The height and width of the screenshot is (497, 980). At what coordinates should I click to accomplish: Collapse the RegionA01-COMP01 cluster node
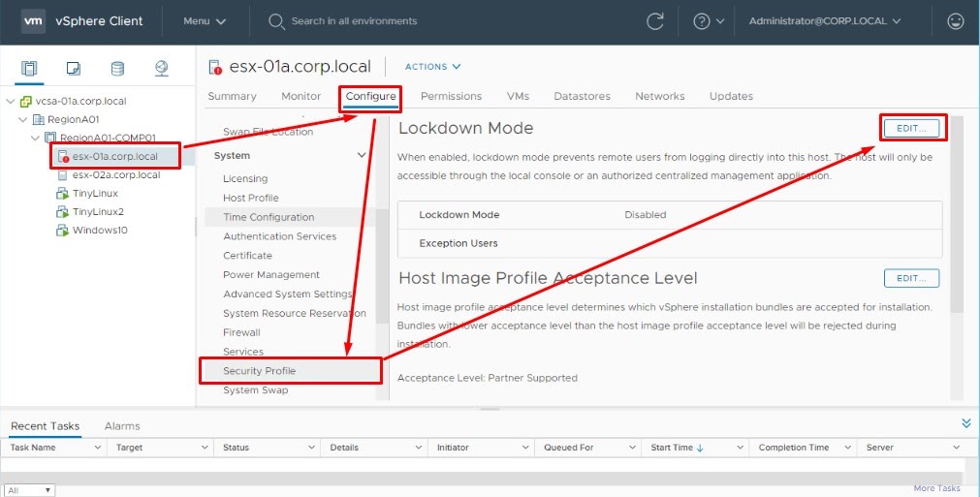[x=36, y=138]
